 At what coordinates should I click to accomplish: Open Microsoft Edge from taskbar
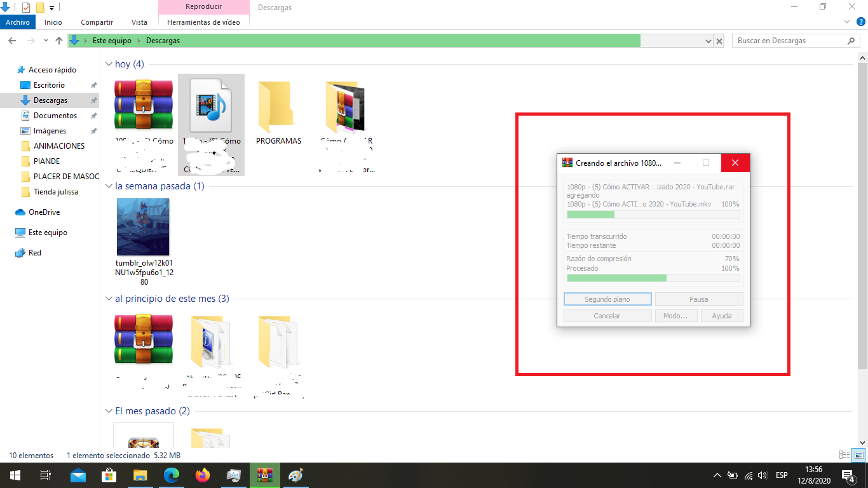coord(172,475)
